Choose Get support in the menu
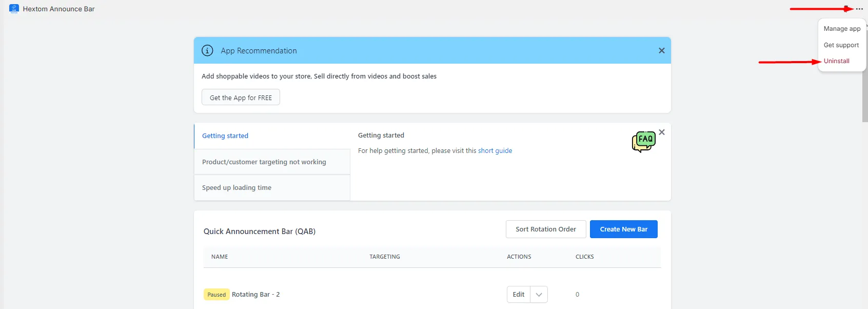The height and width of the screenshot is (309, 868). coord(841,45)
